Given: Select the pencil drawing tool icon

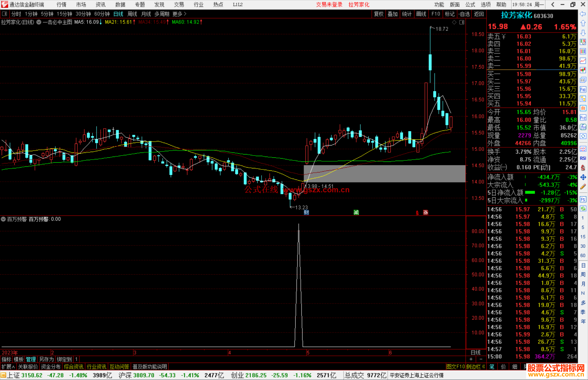Looking at the screenshot, I should click(583, 187).
